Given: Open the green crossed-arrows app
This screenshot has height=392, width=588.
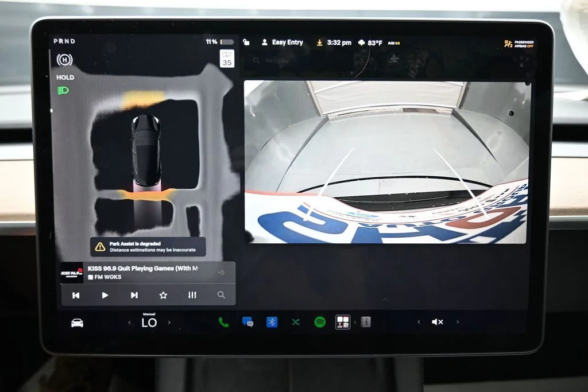Looking at the screenshot, I should pyautogui.click(x=296, y=322).
